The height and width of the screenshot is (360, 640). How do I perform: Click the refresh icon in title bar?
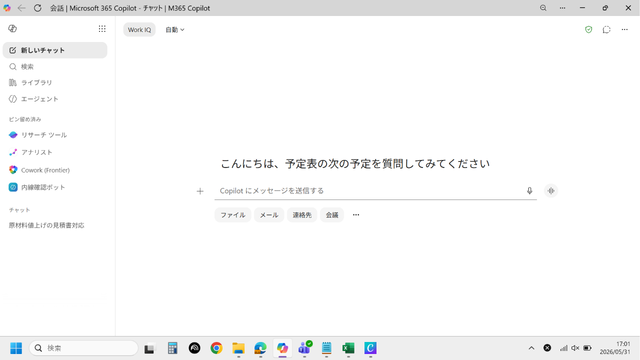38,8
